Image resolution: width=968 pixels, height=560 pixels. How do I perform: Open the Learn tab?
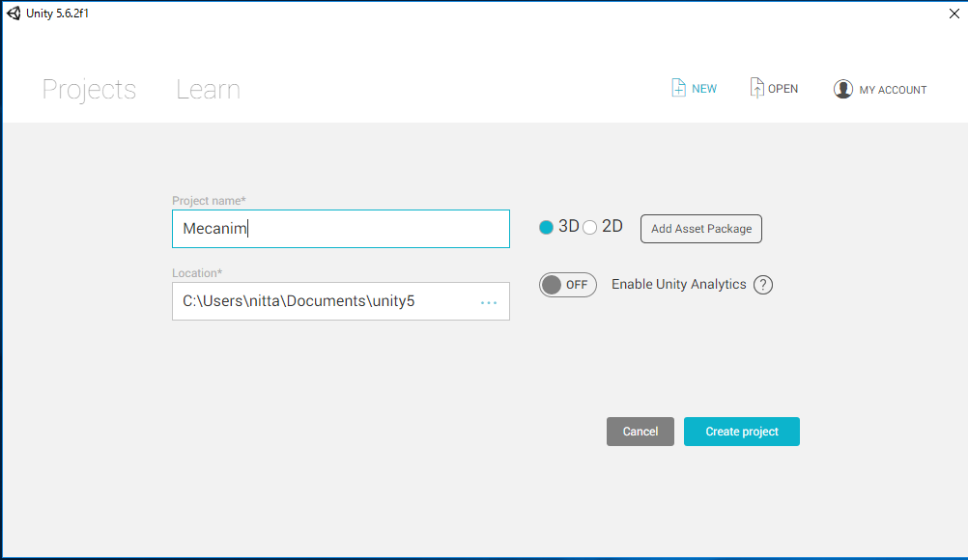pos(208,90)
